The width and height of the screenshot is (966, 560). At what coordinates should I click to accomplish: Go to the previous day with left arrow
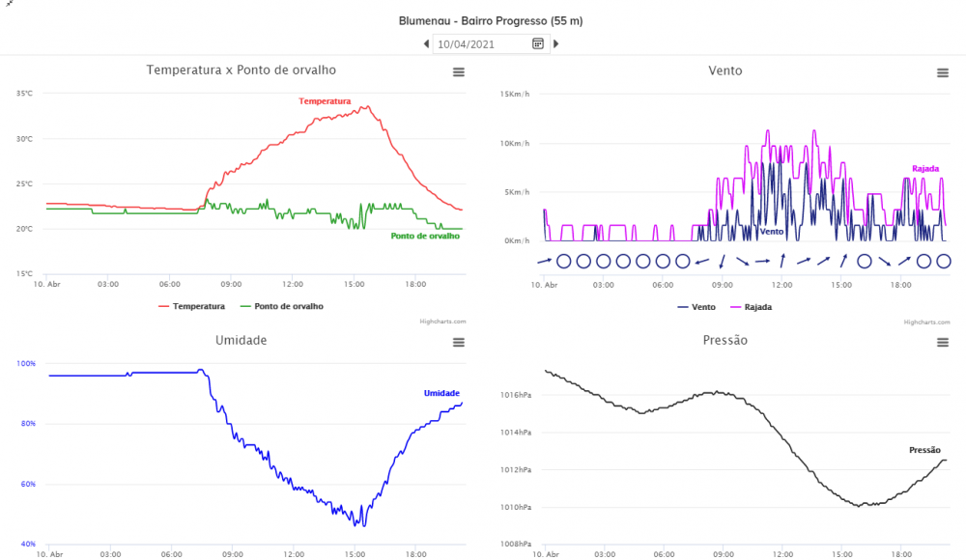[x=427, y=43]
